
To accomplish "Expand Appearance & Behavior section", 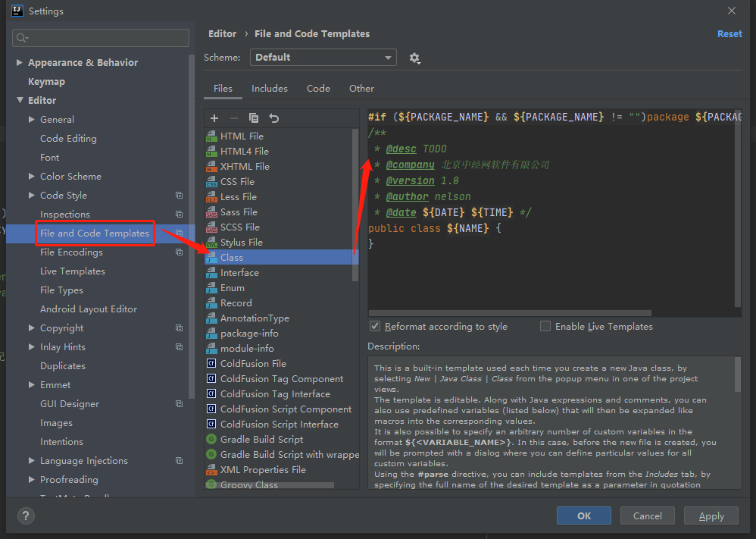I will (19, 63).
